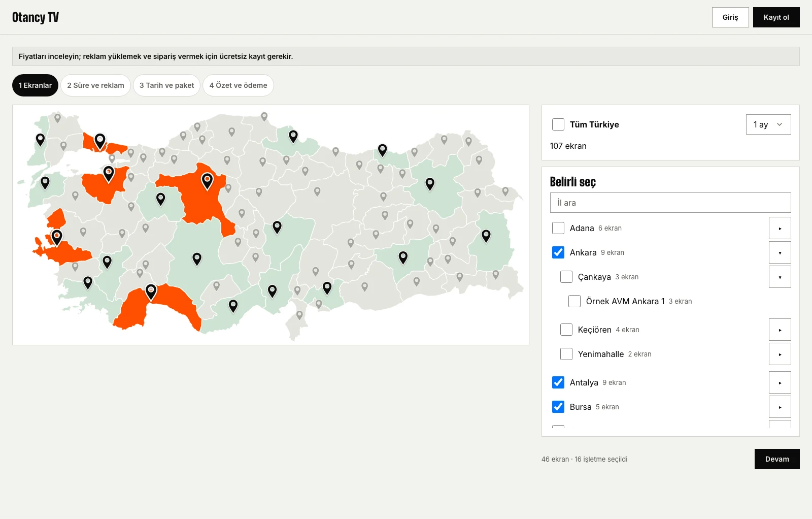812x519 pixels.
Task: Uncheck the Bursa province checkbox
Action: click(x=558, y=407)
